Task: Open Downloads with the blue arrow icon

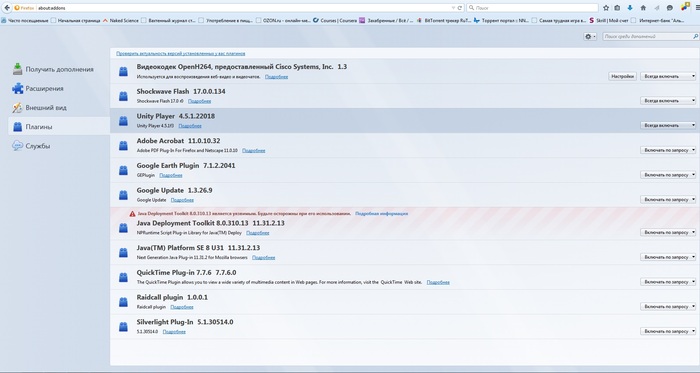Action: (630, 8)
